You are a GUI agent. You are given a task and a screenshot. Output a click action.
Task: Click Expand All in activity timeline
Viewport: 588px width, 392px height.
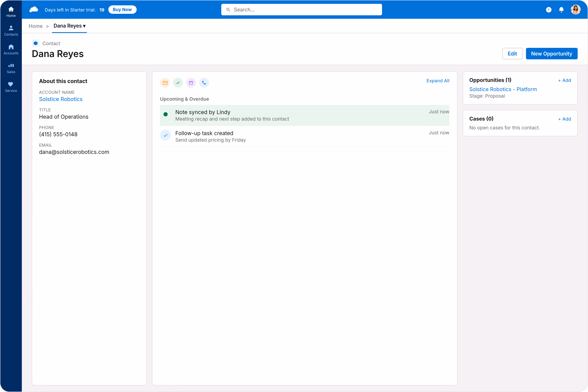click(x=438, y=81)
